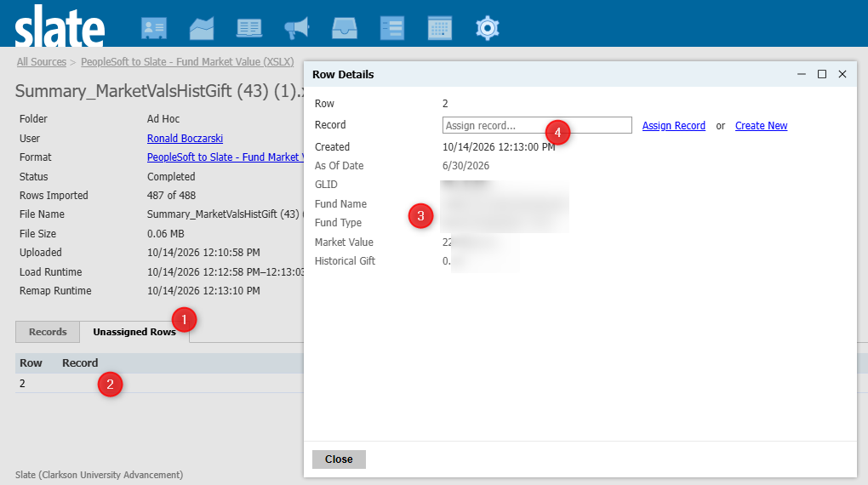The width and height of the screenshot is (868, 485).
Task: Click the Historical Gift label
Action: tap(345, 260)
